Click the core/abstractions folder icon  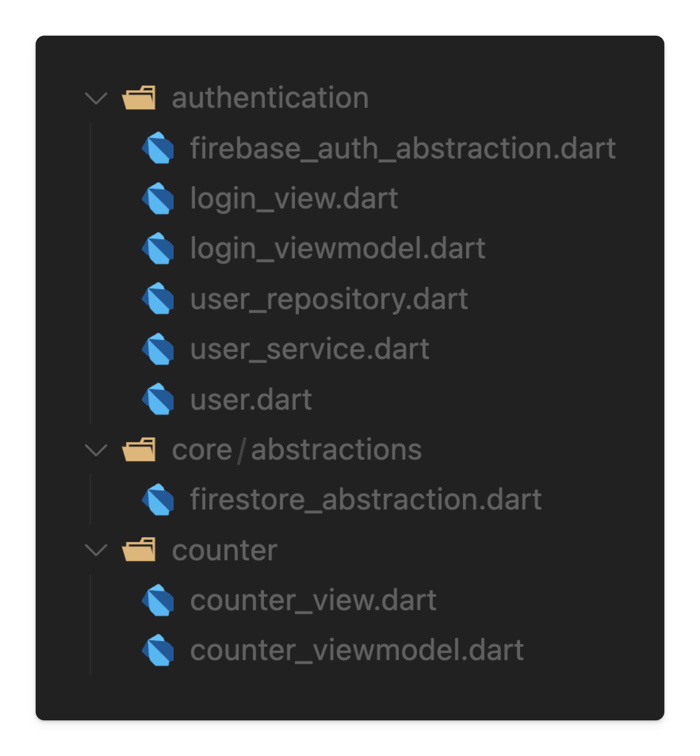pos(139,449)
